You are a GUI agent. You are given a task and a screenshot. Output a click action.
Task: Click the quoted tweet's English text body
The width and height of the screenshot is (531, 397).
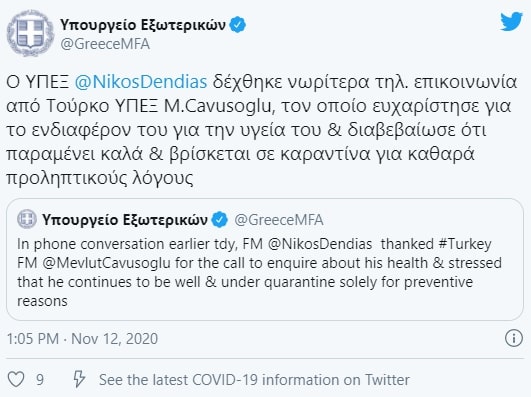259,272
